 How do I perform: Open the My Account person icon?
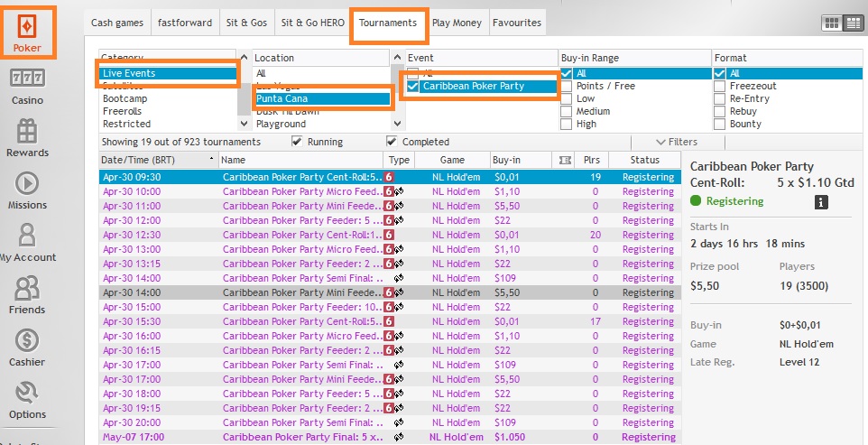(x=27, y=236)
